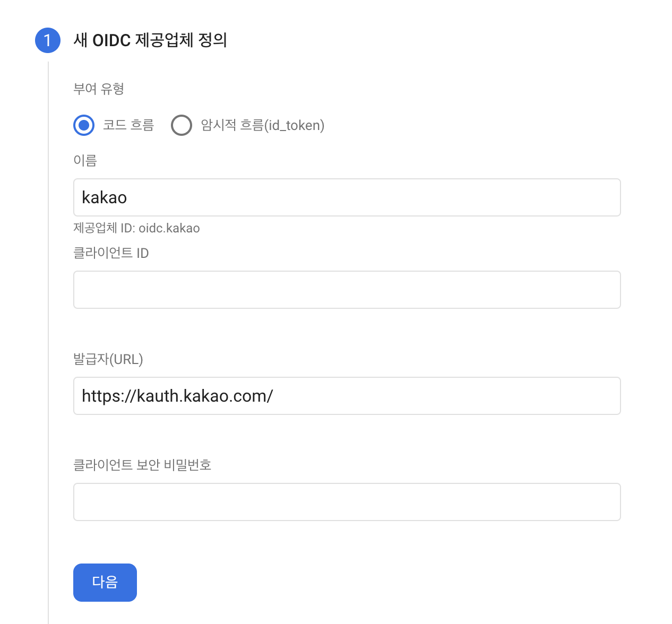Viewport: 672px width, 624px height.
Task: Focus the 클라이언트 보안 비밀번호 field
Action: [x=347, y=502]
